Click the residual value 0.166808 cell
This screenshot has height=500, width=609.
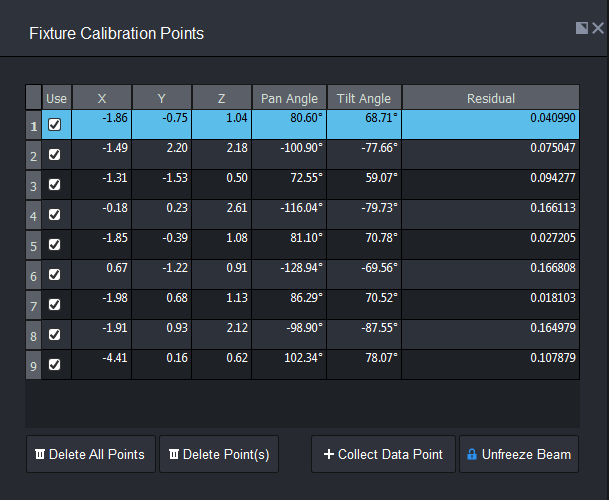click(490, 275)
